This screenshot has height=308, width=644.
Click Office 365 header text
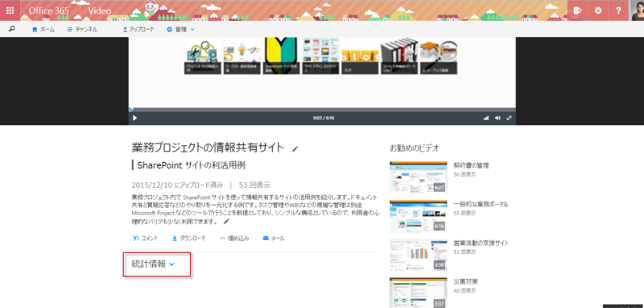coord(49,10)
